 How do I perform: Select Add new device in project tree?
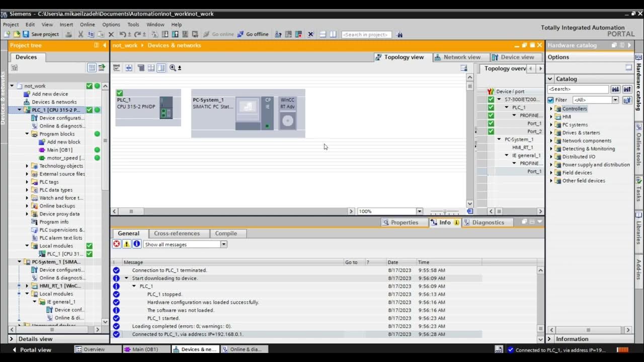pos(49,94)
